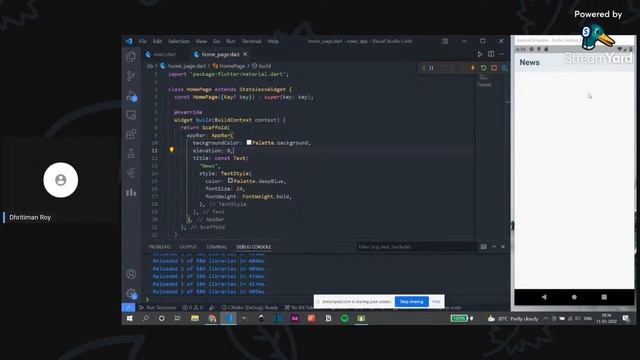
Task: Open Task View on the taskbar
Action: coord(178,318)
